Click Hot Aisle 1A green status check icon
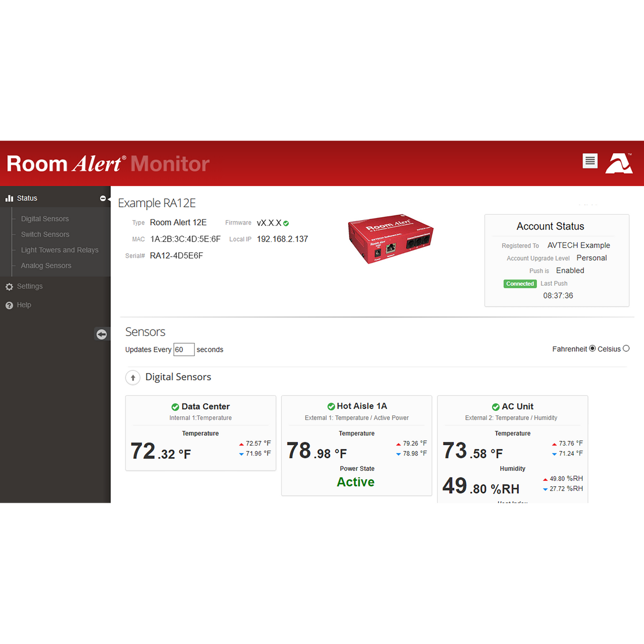Screen dimensions: 644x644 coord(331,406)
